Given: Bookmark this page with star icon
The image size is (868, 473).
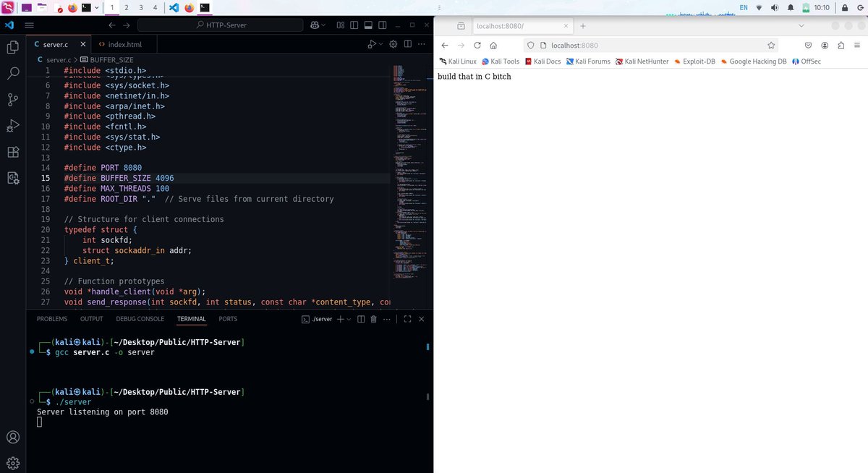Looking at the screenshot, I should pos(771,45).
